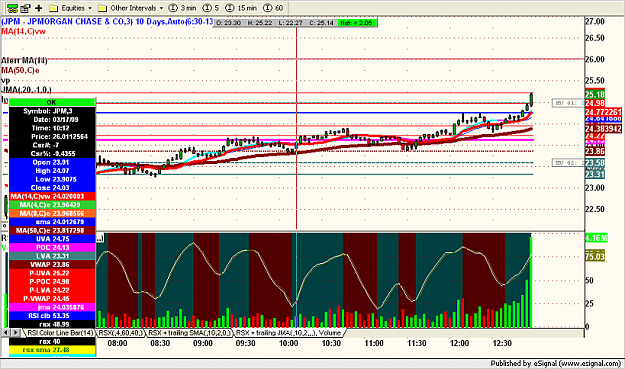Click the 23.58 teal price marker
625x369 pixels.
click(x=595, y=163)
